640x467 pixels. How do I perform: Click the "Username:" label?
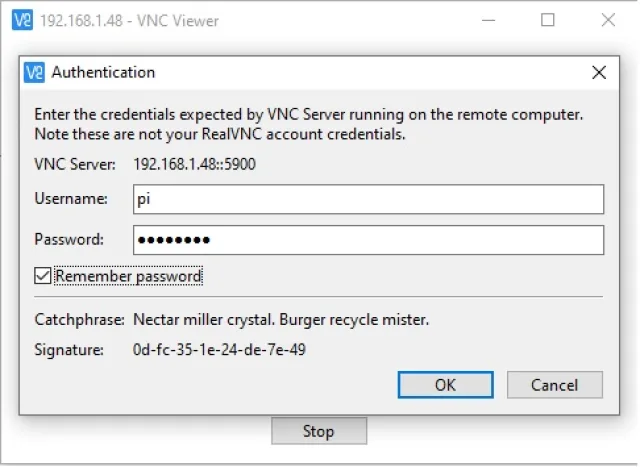[71, 199]
